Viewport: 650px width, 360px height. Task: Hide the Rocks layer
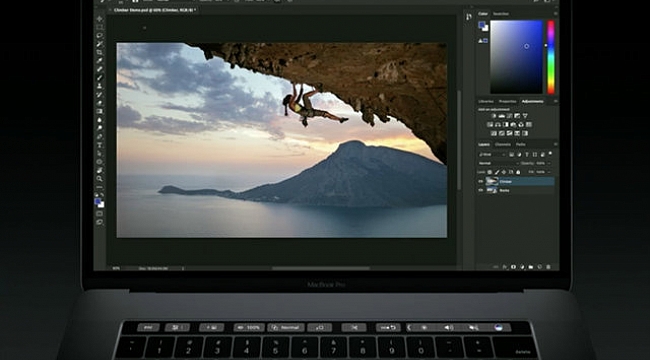coord(481,190)
